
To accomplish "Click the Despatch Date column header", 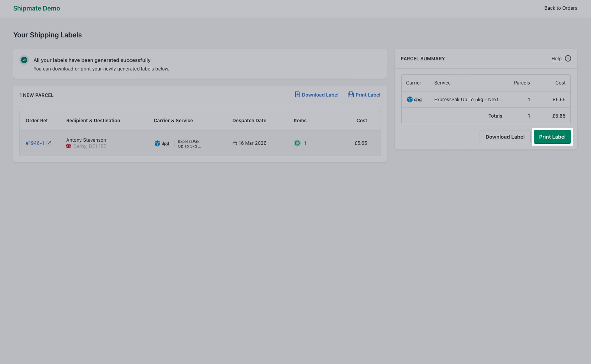I will point(249,121).
